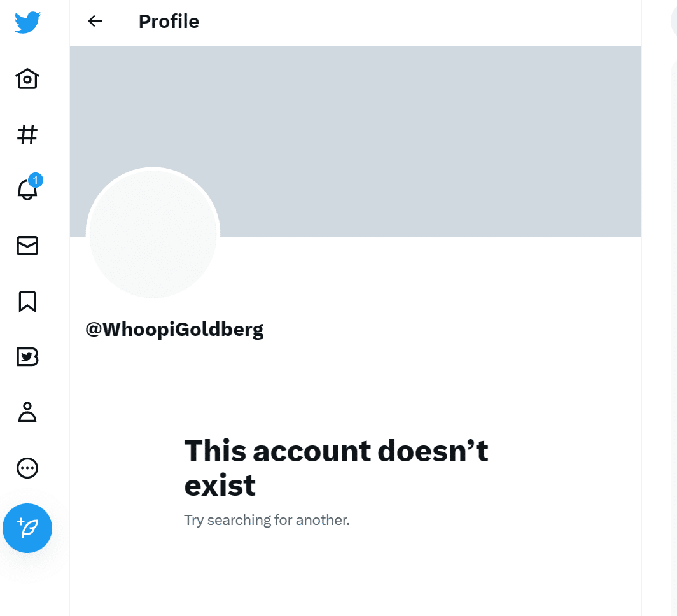The width and height of the screenshot is (677, 616).
Task: Click the Twitter bird logo
Action: point(27,22)
